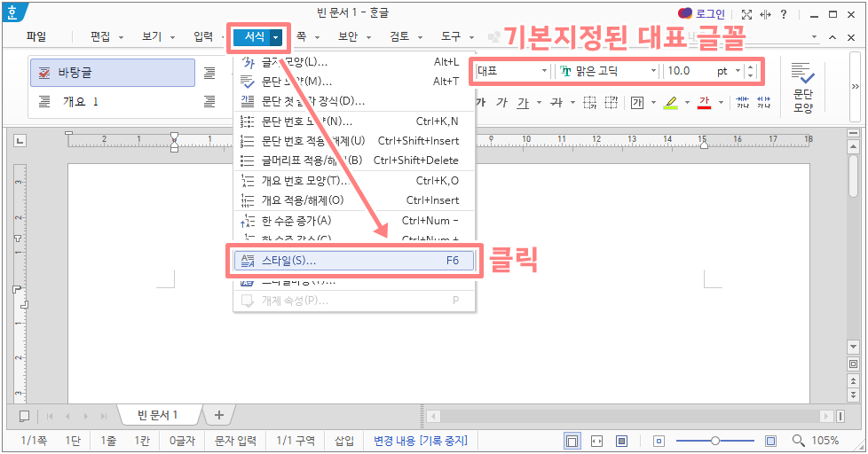The height and width of the screenshot is (454, 868).
Task: Click the hourglass indent marker on ruler
Action: 174,142
